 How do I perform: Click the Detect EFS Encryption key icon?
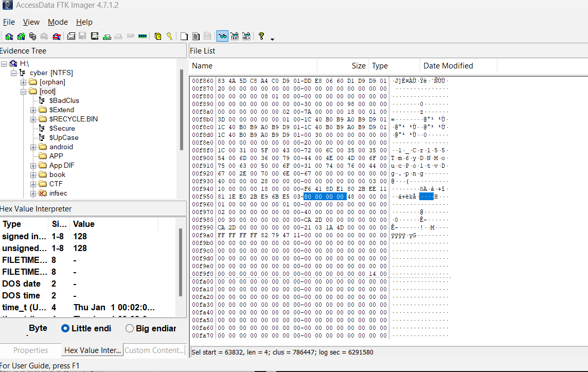pyautogui.click(x=169, y=37)
